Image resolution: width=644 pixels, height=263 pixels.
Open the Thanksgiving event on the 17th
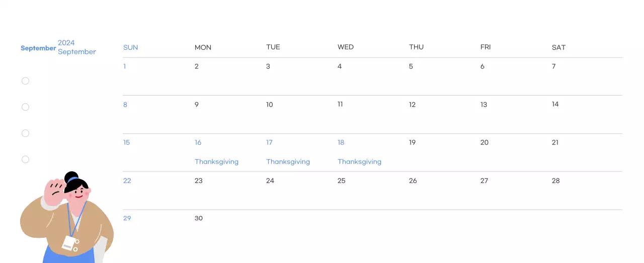click(288, 162)
